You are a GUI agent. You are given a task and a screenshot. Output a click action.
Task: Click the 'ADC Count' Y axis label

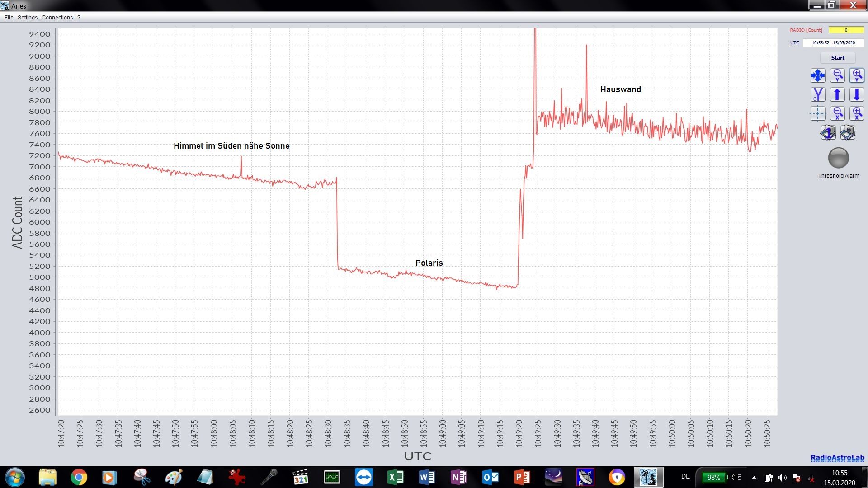(x=17, y=222)
